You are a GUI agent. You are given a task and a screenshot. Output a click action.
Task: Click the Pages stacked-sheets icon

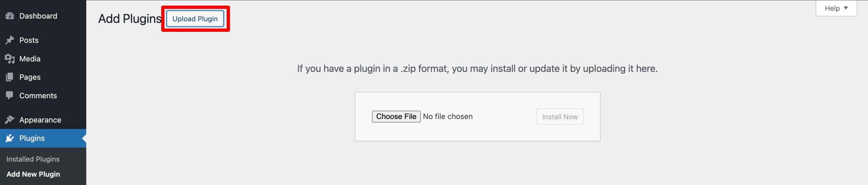[10, 77]
